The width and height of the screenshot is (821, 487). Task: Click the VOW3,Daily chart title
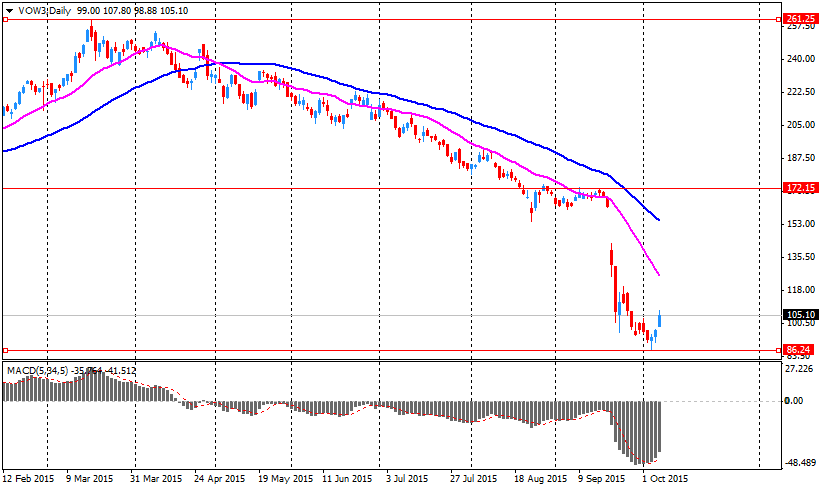[45, 11]
